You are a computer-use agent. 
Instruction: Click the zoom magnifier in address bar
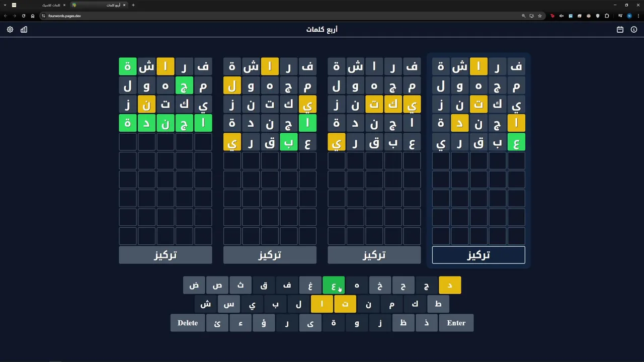[x=523, y=16]
